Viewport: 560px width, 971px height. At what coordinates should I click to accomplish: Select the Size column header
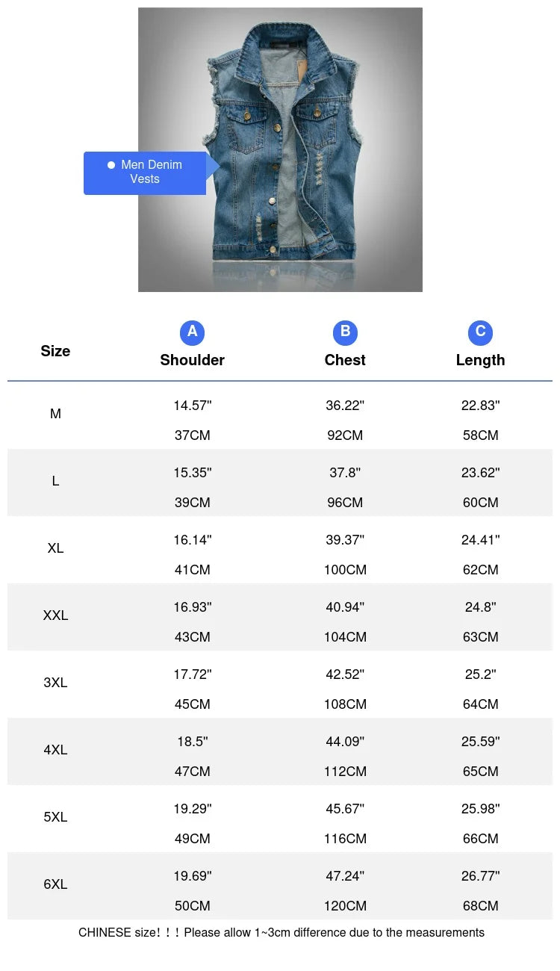(55, 351)
